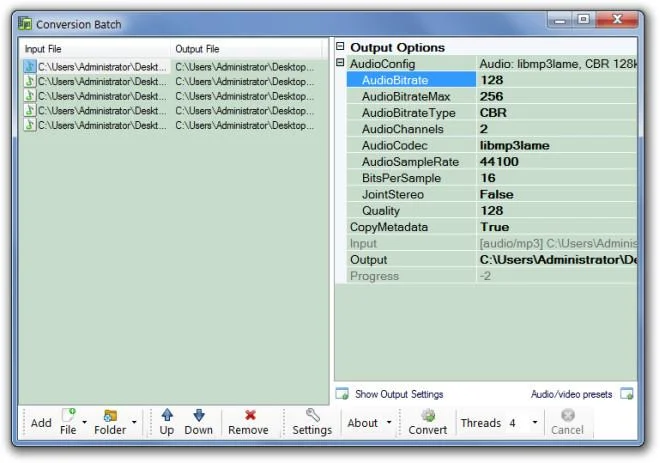660x463 pixels.
Task: Collapse the AudioConfig tree node
Action: click(340, 63)
